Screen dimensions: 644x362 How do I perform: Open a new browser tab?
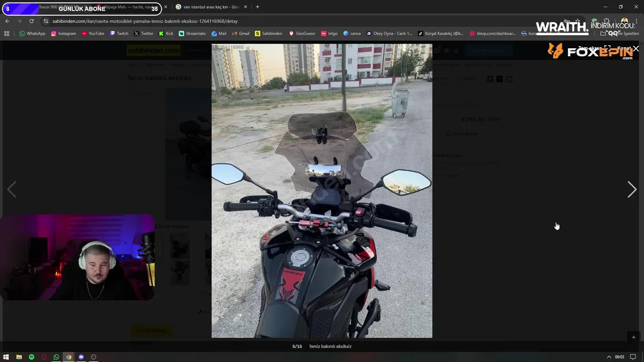258,7
